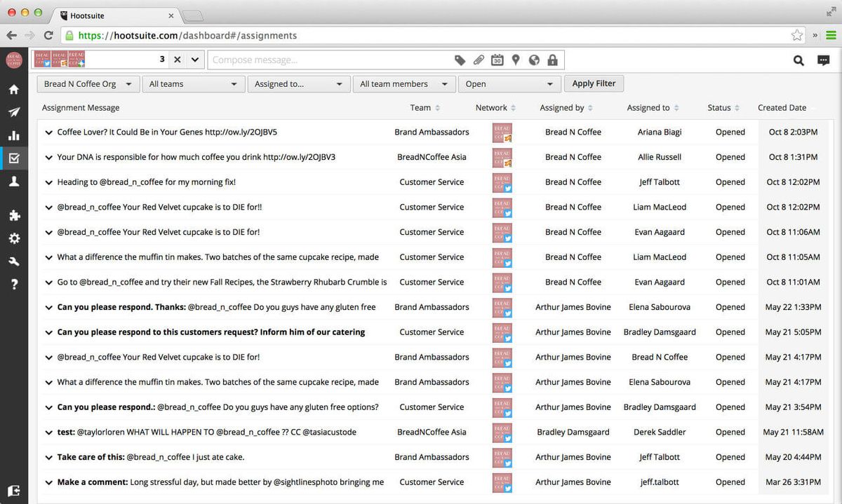Open the Chrome hamburger menu

pyautogui.click(x=831, y=35)
